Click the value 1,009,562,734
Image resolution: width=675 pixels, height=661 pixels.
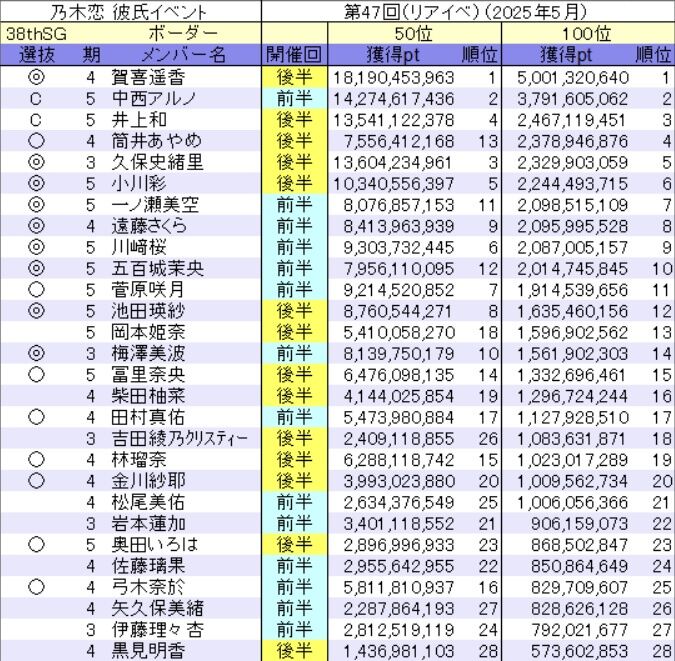[x=573, y=481]
